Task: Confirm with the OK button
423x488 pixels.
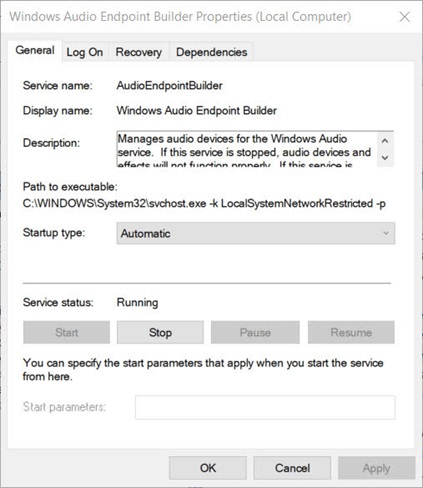Action: point(208,468)
